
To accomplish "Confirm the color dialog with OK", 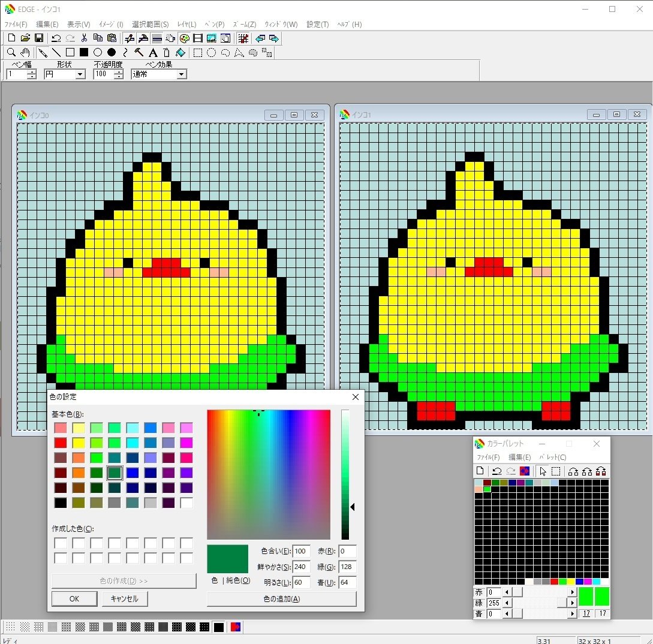I will tap(74, 598).
